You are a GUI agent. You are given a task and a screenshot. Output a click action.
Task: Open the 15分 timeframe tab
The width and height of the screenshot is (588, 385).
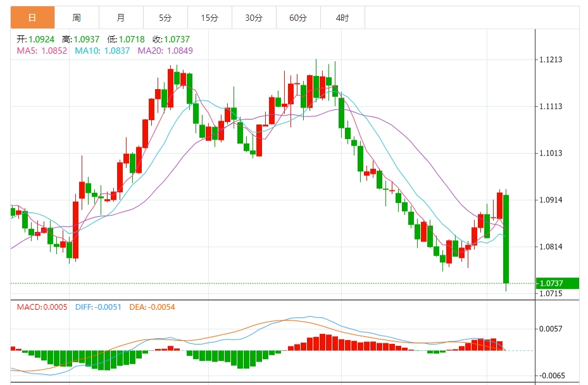(210, 18)
